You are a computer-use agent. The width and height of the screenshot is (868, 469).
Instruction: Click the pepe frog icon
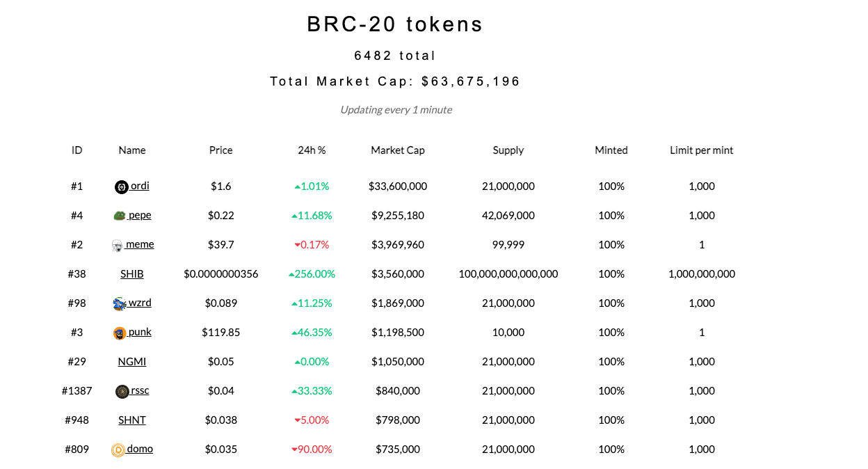pyautogui.click(x=120, y=215)
